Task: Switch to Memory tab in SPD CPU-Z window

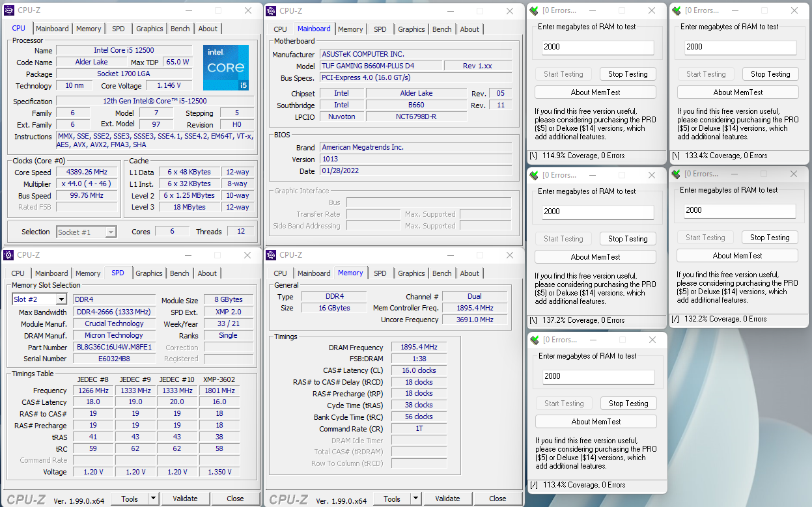Action: click(88, 273)
